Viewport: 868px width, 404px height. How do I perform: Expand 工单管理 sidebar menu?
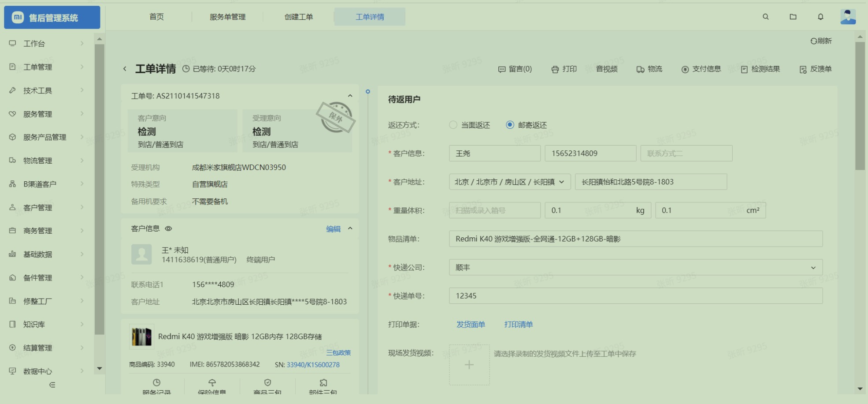click(x=47, y=67)
